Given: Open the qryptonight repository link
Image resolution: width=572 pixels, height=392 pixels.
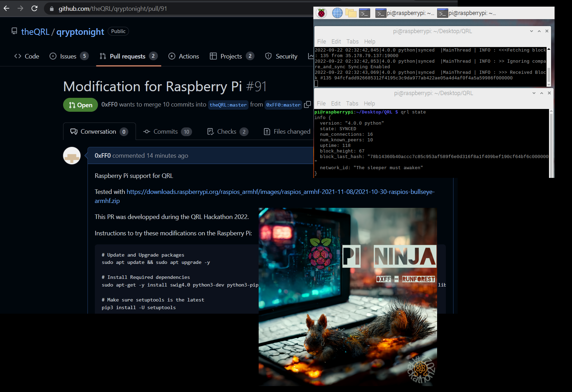Looking at the screenshot, I should tap(80, 32).
